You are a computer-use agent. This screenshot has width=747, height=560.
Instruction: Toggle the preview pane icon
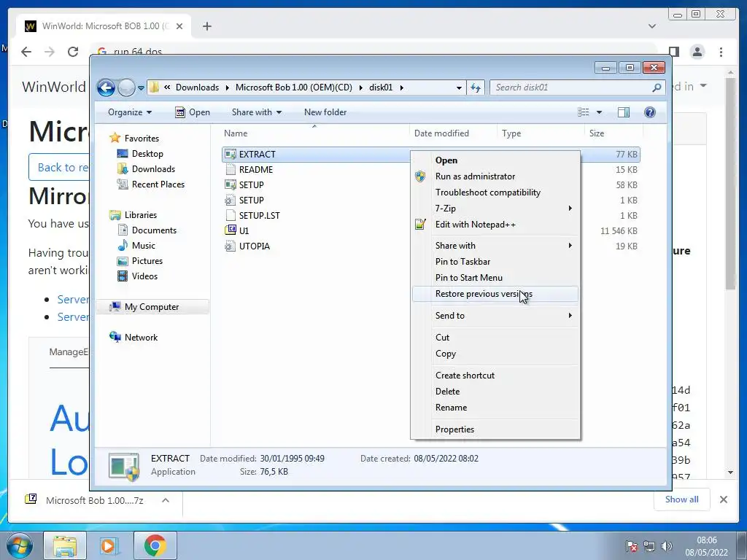coord(624,112)
